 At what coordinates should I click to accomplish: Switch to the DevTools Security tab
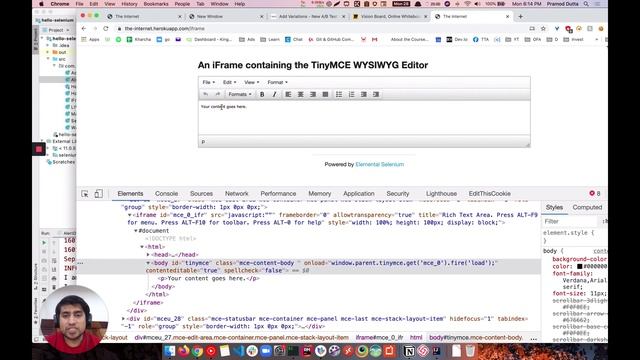tap(398, 193)
